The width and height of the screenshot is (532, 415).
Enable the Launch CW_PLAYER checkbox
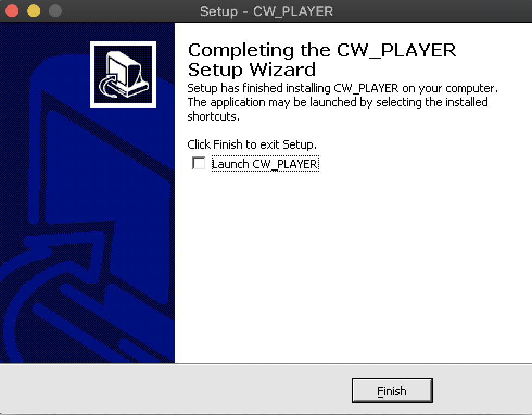(199, 163)
